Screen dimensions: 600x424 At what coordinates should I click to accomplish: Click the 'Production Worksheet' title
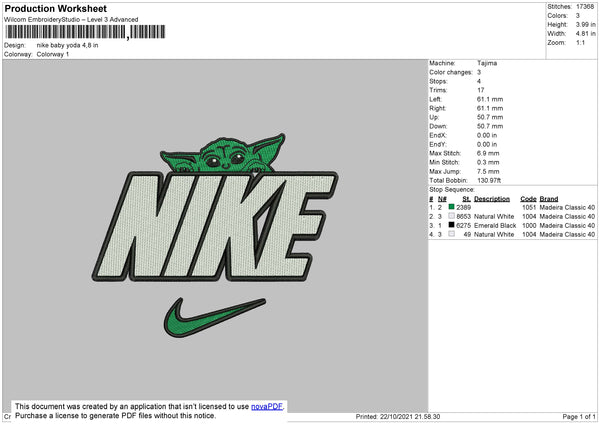click(55, 8)
